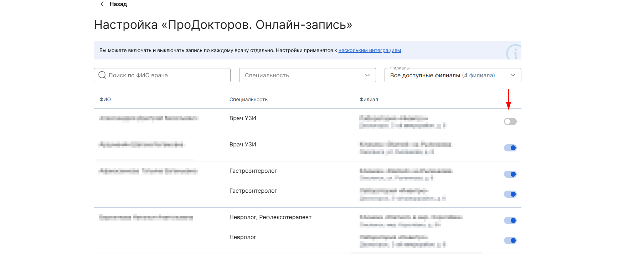Click the Невролог, Рефлексотерапевт specialty cell
This screenshot has height=254, width=644.
click(x=271, y=217)
